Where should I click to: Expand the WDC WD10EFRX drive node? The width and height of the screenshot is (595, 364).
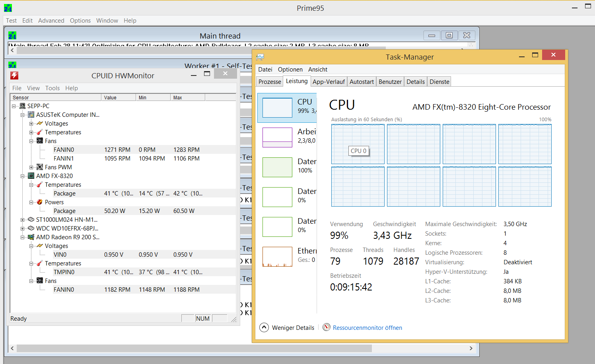23,228
